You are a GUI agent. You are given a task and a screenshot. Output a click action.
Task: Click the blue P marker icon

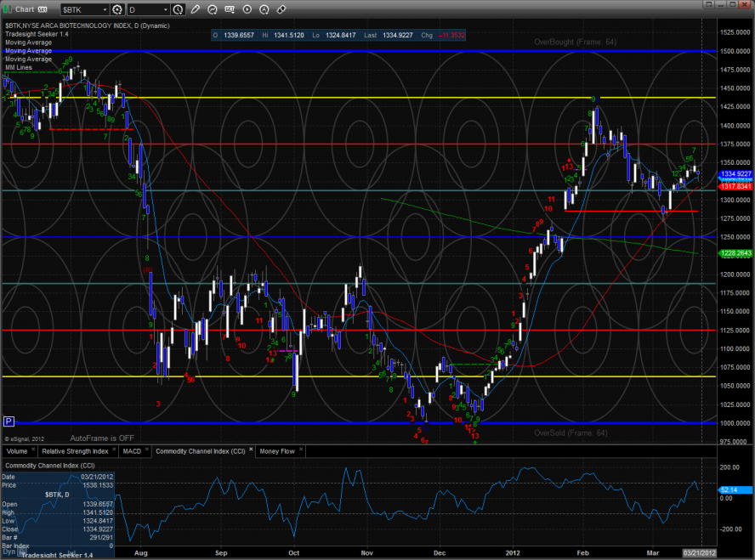[9, 421]
